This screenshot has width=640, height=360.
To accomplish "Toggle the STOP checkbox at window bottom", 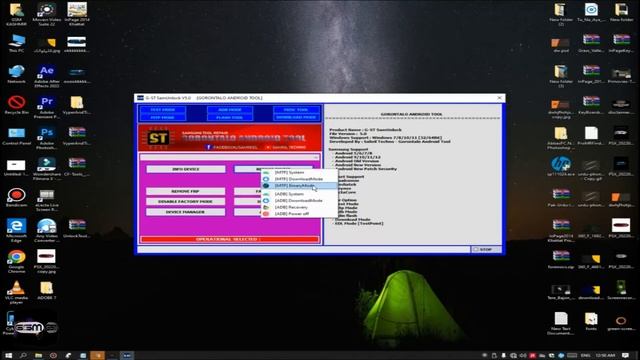I will tap(476, 249).
